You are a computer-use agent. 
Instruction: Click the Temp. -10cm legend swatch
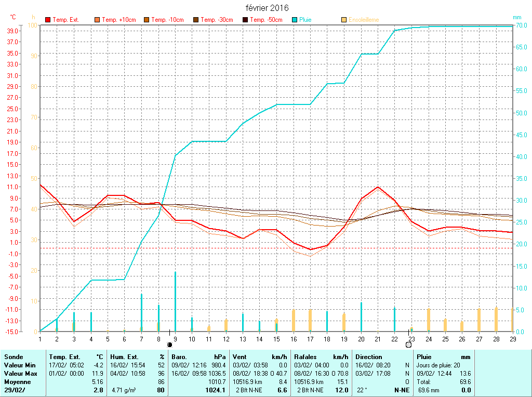[147, 20]
